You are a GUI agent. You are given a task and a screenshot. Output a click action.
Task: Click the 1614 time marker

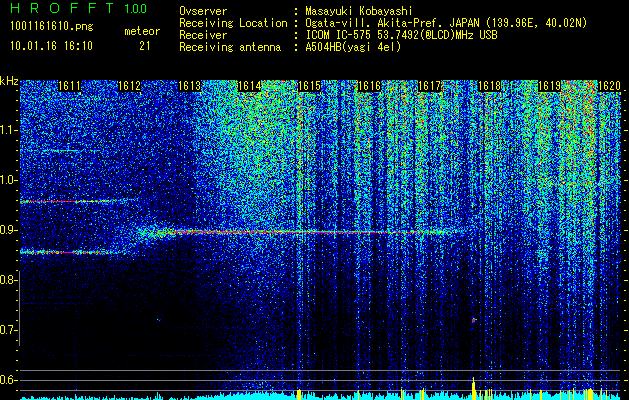click(x=250, y=86)
